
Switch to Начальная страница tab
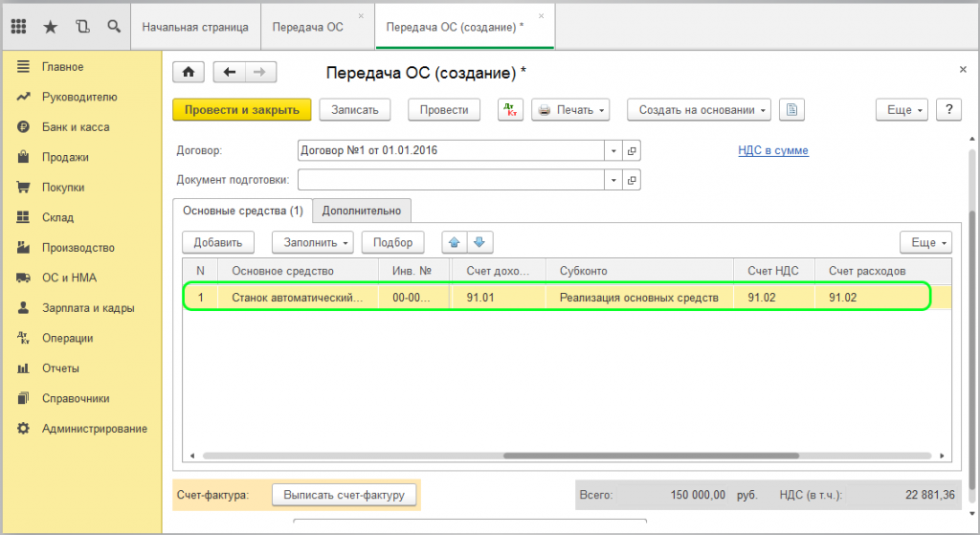coord(195,27)
